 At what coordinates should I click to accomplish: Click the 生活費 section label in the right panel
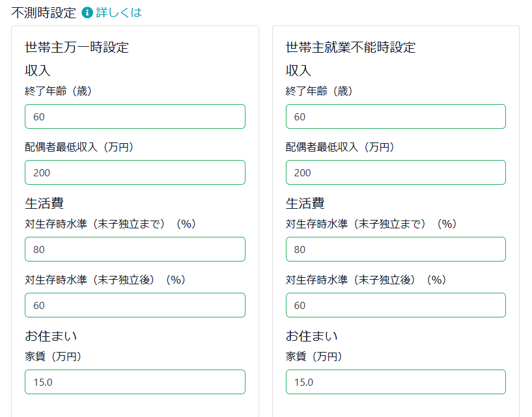[299, 203]
